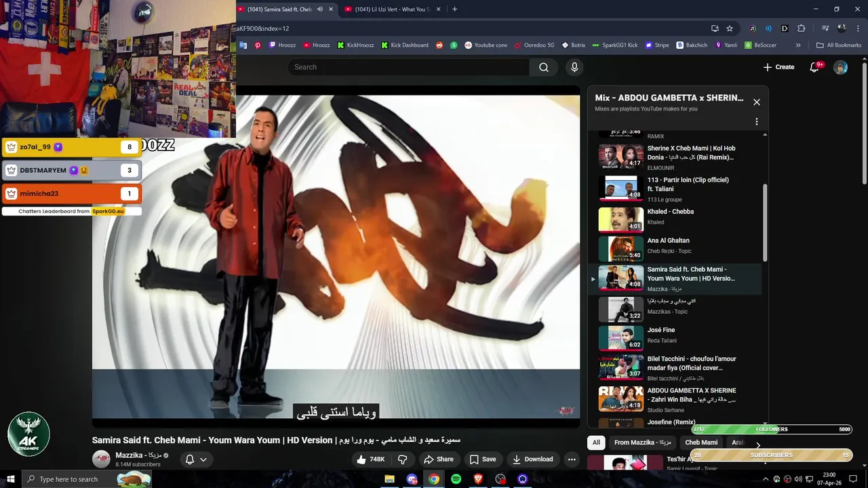Play Bilel Tacchini choufou l'amour video
The image size is (868, 488).
[x=675, y=367]
